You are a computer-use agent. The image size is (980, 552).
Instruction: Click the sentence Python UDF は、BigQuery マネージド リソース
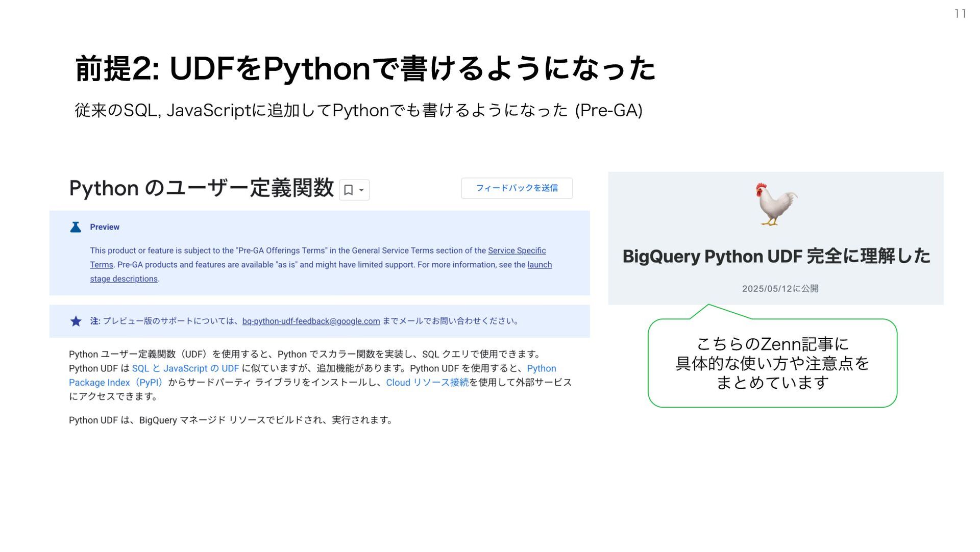click(232, 420)
